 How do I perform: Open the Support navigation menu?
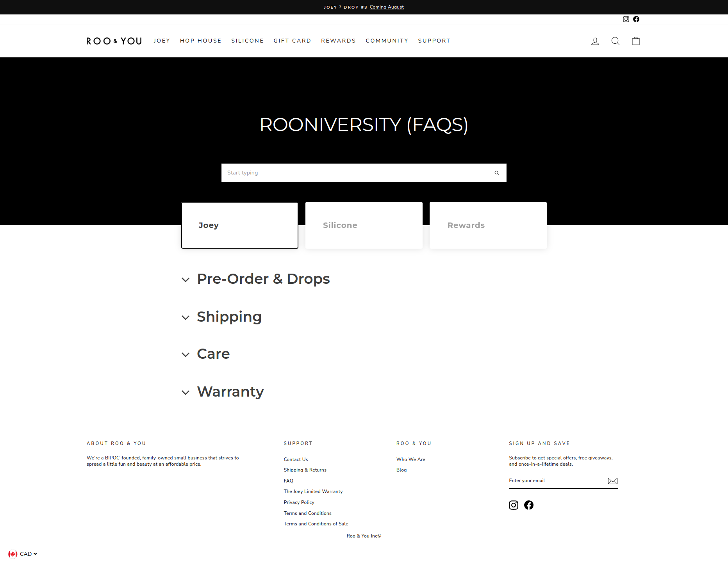[434, 41]
